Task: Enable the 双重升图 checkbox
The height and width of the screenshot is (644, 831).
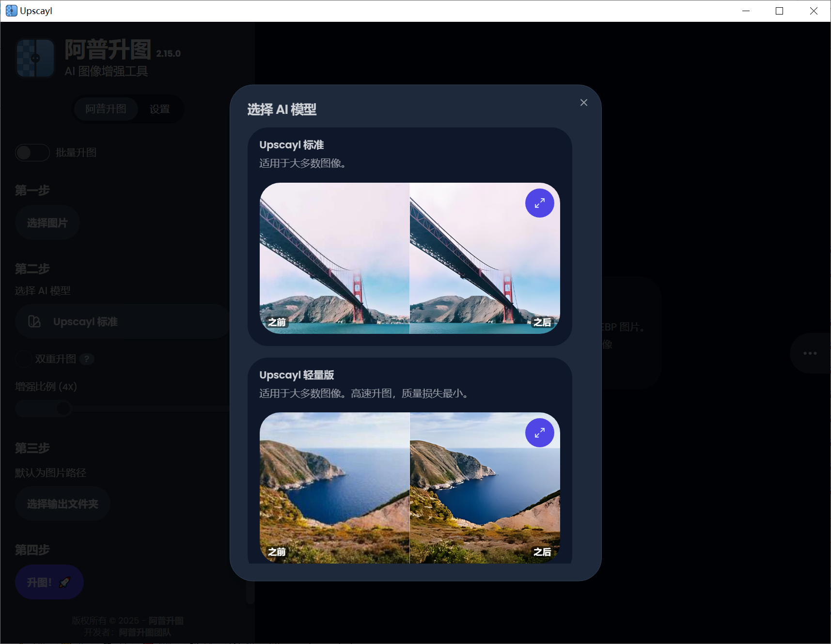Action: 23,359
